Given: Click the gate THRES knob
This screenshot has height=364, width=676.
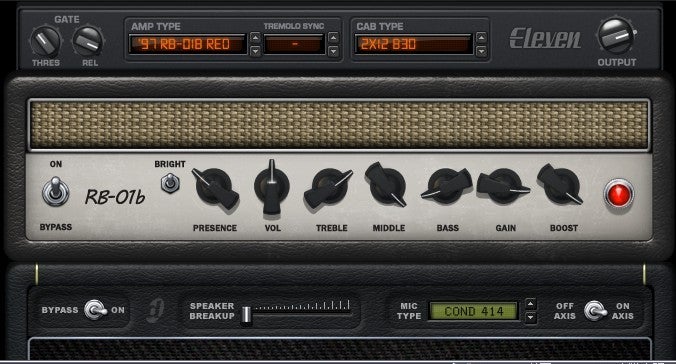Looking at the screenshot, I should (x=45, y=41).
